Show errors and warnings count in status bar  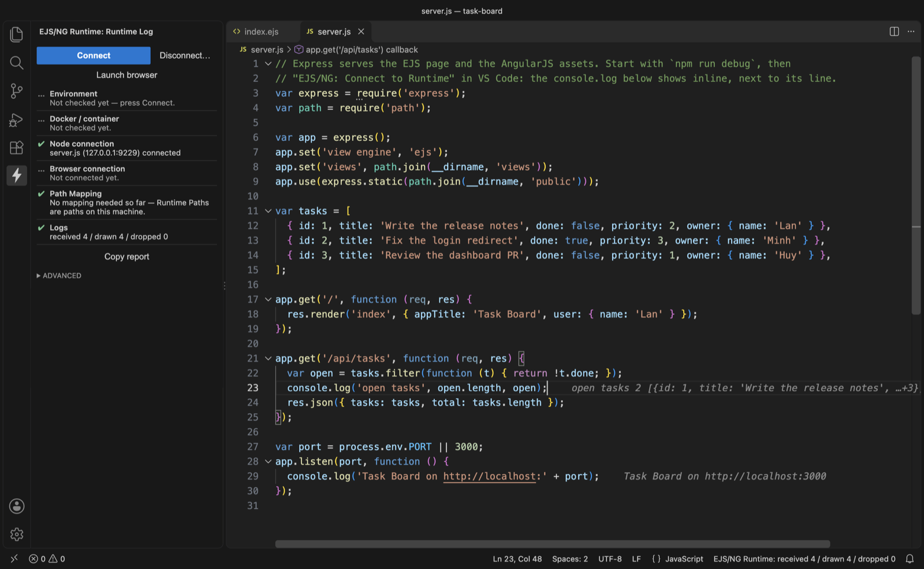coord(47,559)
